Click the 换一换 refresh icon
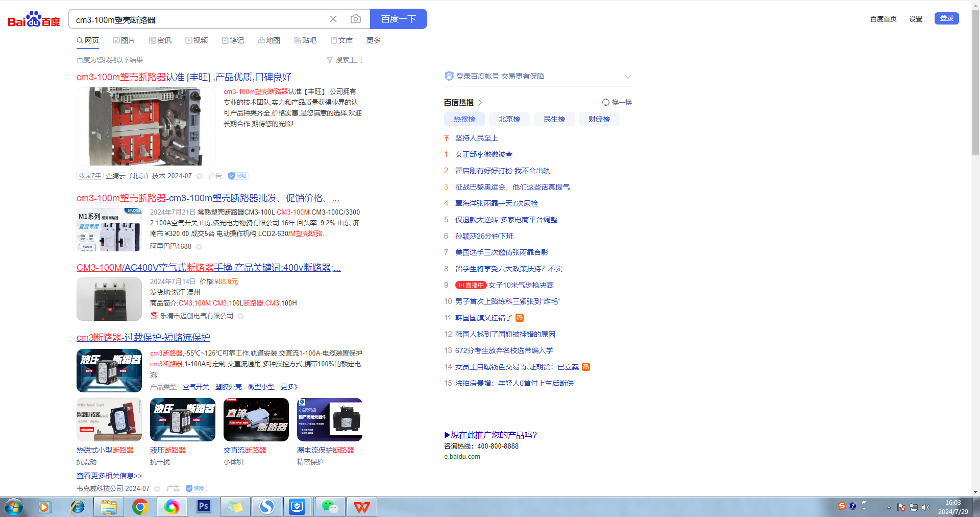 606,102
